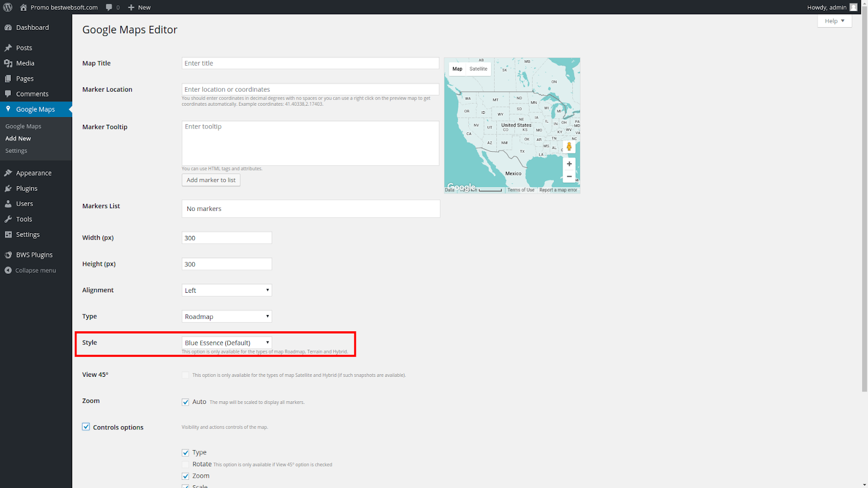This screenshot has height=488, width=868.
Task: Zoom out on the map preview
Action: 569,176
